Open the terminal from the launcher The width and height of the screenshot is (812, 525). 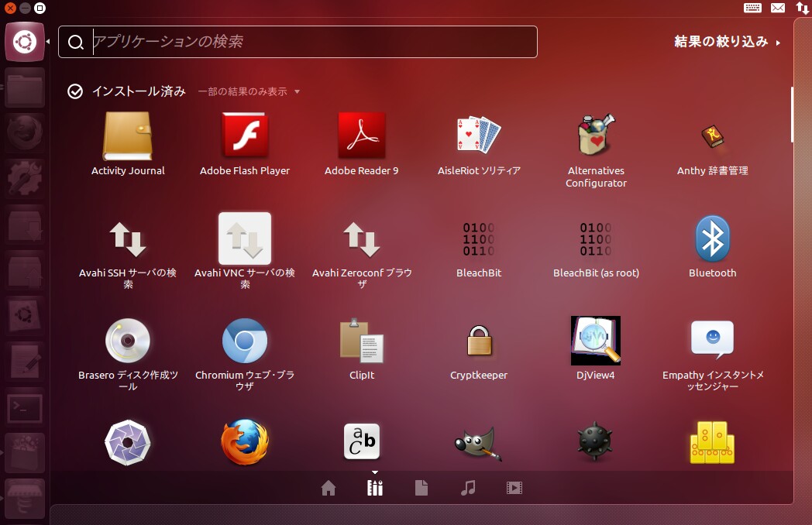pos(25,407)
